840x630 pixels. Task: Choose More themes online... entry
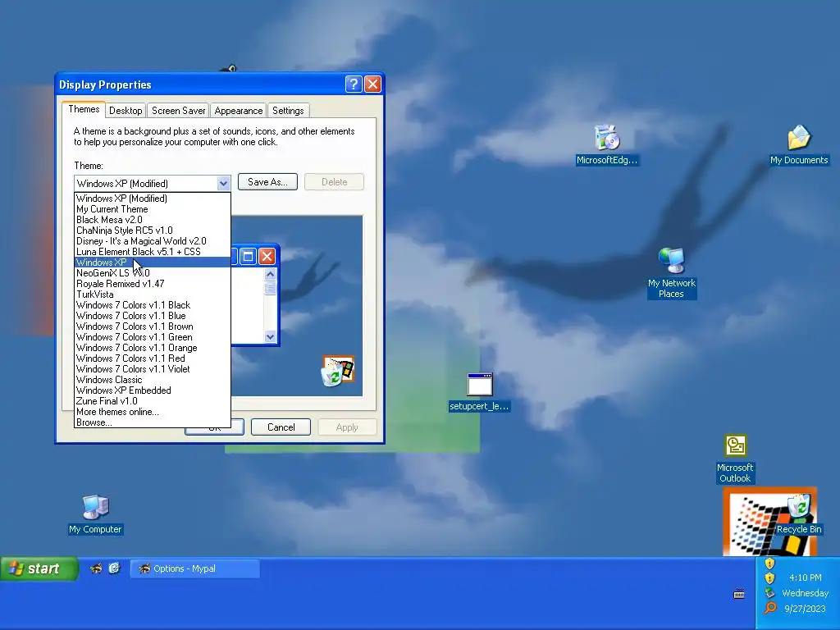[x=152, y=412]
